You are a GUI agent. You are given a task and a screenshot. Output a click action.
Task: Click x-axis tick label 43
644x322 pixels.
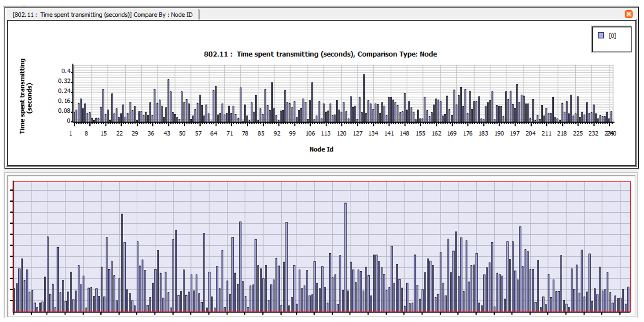167,133
